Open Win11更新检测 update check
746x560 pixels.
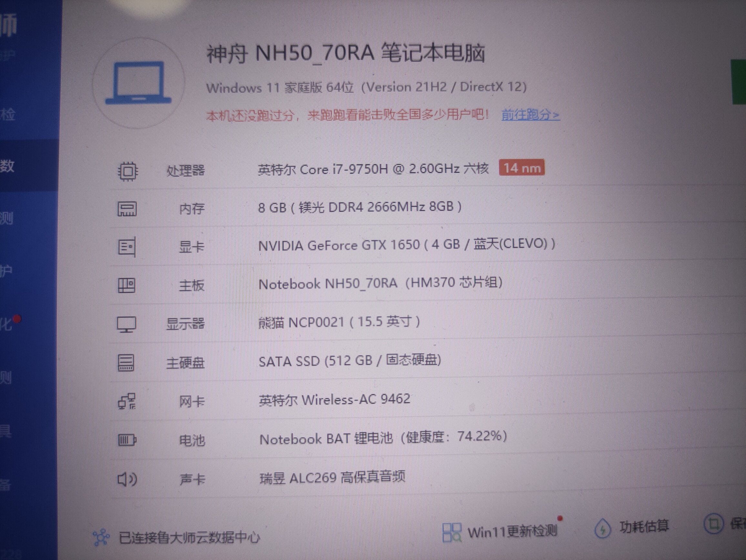click(512, 532)
